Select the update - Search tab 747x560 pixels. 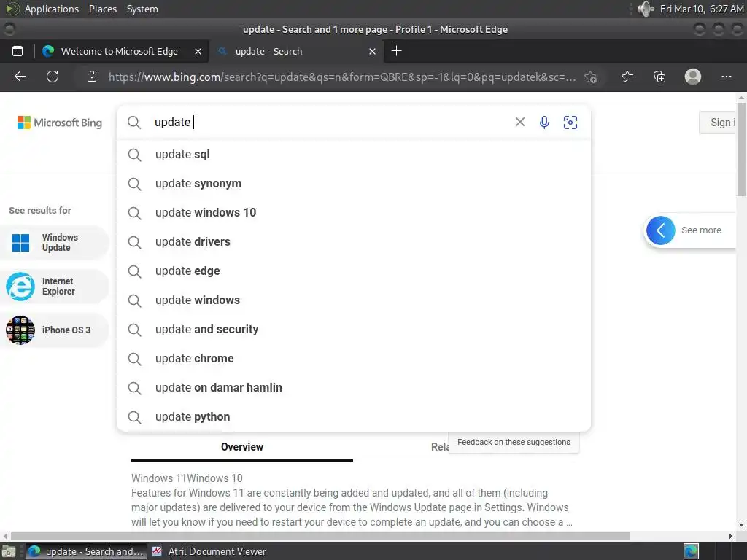296,51
